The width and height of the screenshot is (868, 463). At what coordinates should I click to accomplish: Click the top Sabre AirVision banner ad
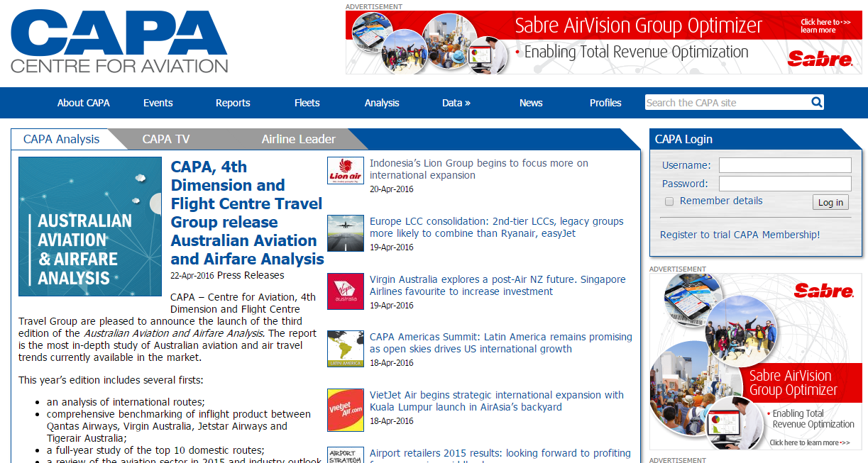point(604,43)
